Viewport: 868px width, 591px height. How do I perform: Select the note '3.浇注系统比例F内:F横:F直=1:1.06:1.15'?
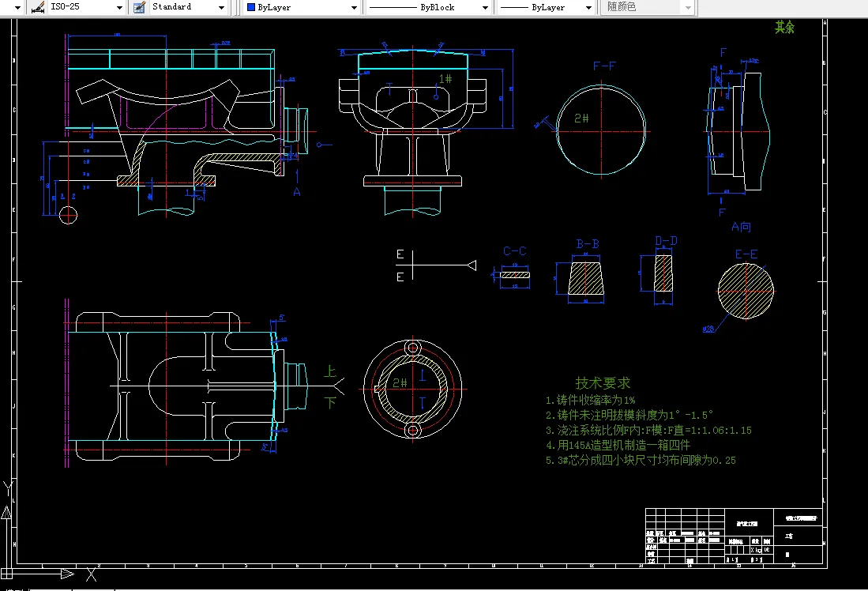648,430
